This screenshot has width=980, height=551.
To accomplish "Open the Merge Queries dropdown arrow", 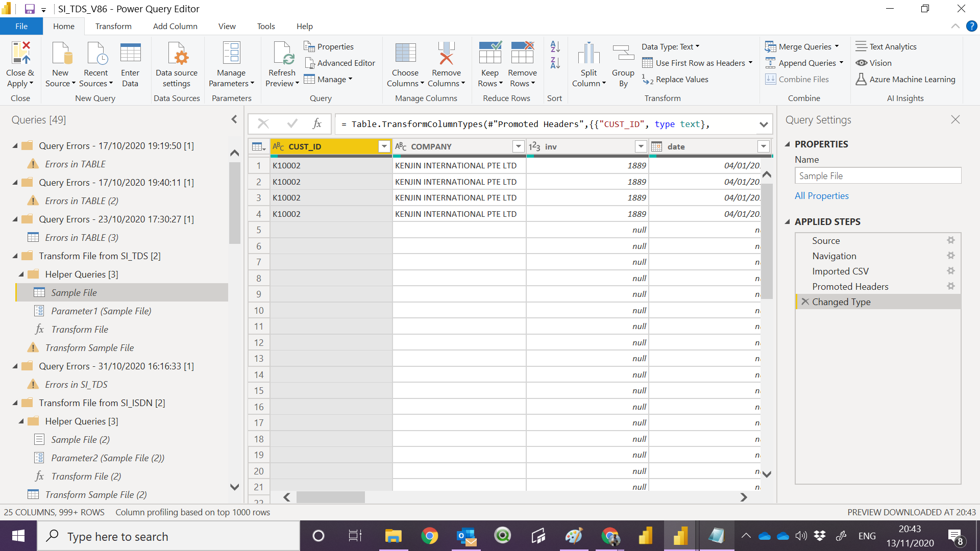I will click(x=837, y=46).
